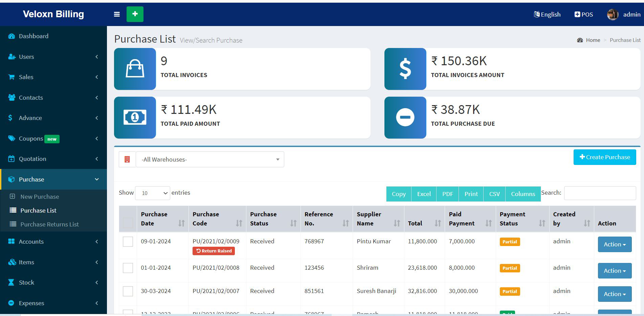Open the All Warehouses dropdown
Viewport: 644px width, 316px height.
coord(210,160)
